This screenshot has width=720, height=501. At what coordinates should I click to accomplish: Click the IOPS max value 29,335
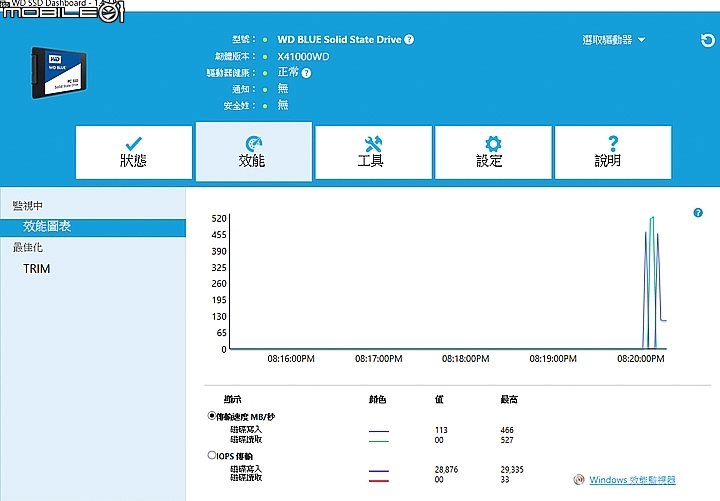(512, 470)
